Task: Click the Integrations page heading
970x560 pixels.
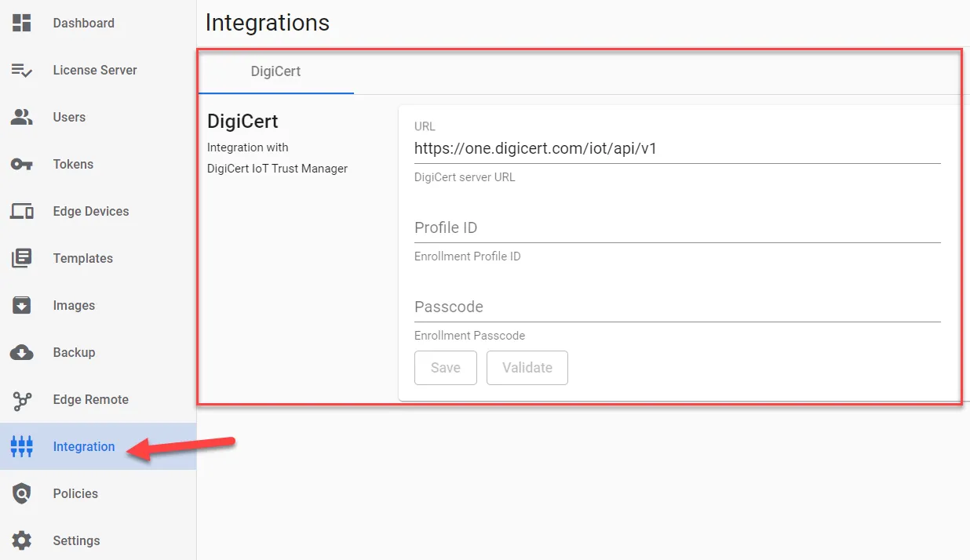Action: tap(268, 23)
